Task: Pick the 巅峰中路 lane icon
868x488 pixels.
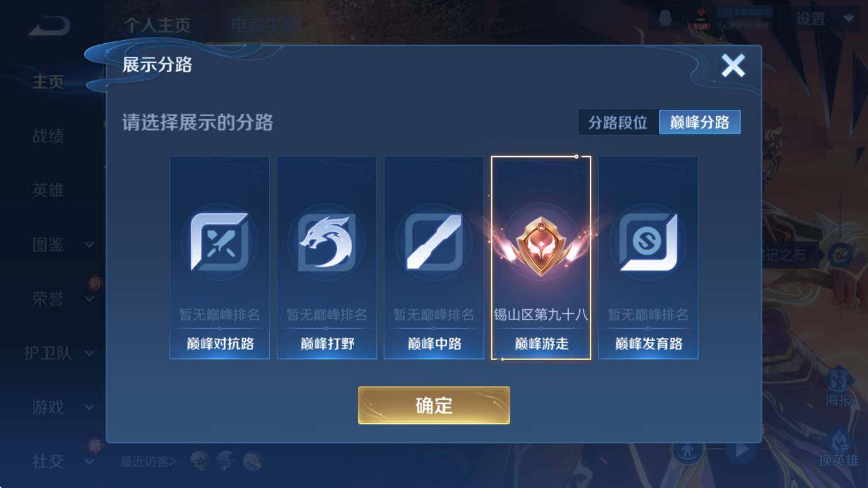Action: coord(434,241)
